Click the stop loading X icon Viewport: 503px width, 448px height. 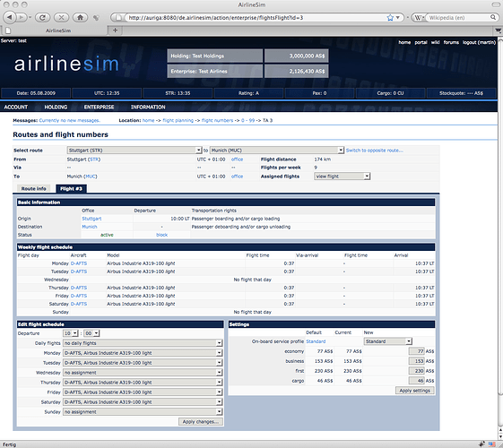click(61, 17)
